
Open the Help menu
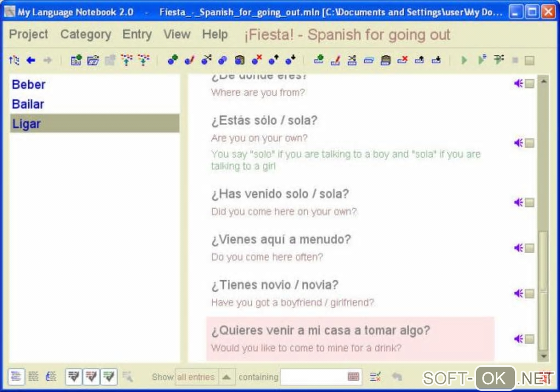(215, 35)
